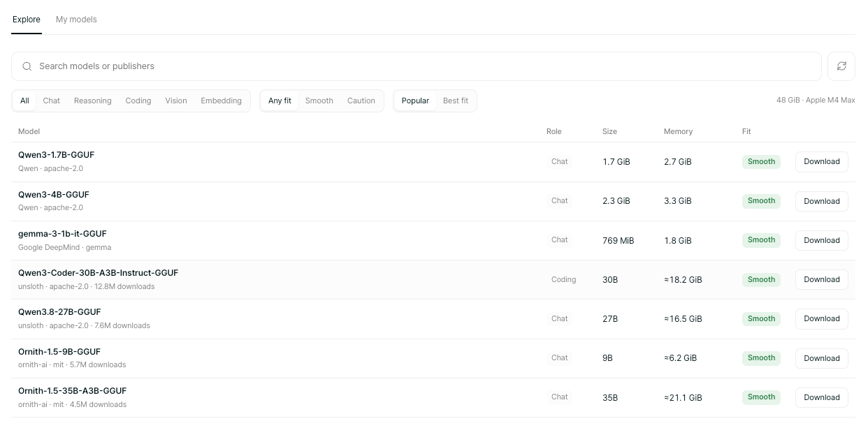Click the Coding role tag of Qwen3-Coder

[x=563, y=279]
